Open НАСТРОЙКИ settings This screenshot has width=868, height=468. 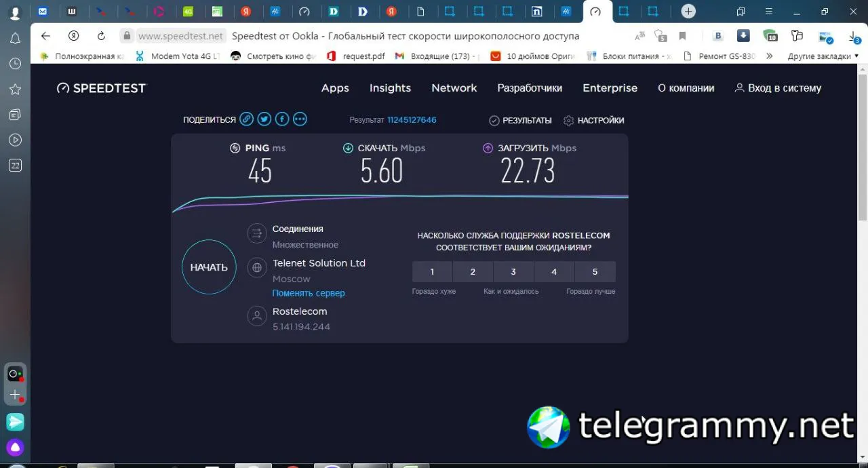click(593, 120)
